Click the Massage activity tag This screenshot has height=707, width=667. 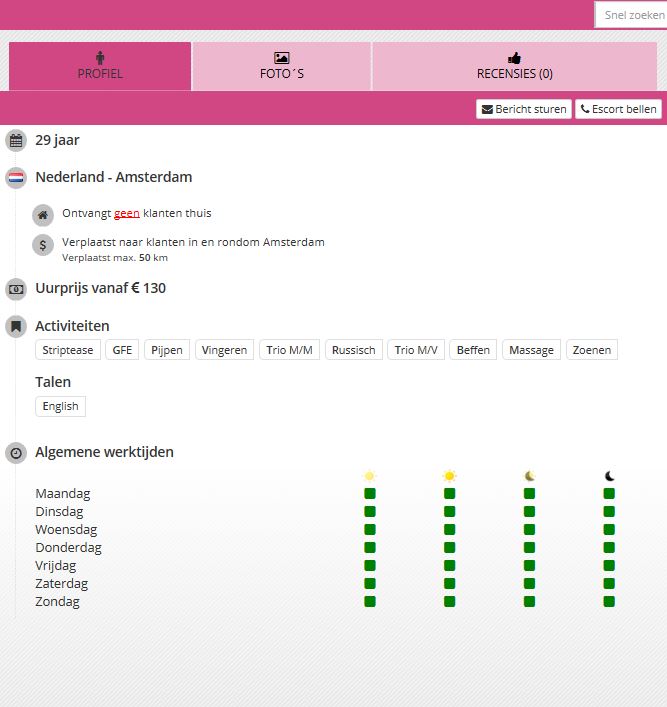(531, 350)
